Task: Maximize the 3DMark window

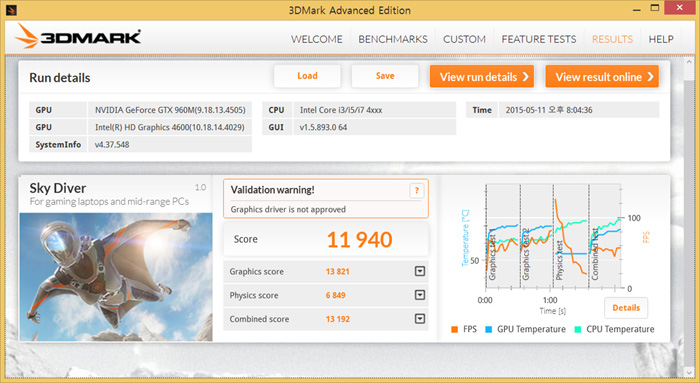Action: pyautogui.click(x=654, y=8)
